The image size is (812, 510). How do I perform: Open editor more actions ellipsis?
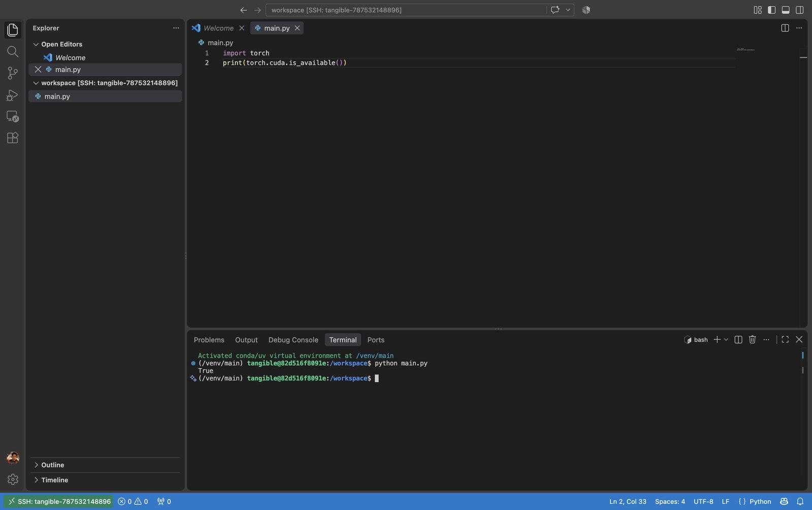(799, 28)
